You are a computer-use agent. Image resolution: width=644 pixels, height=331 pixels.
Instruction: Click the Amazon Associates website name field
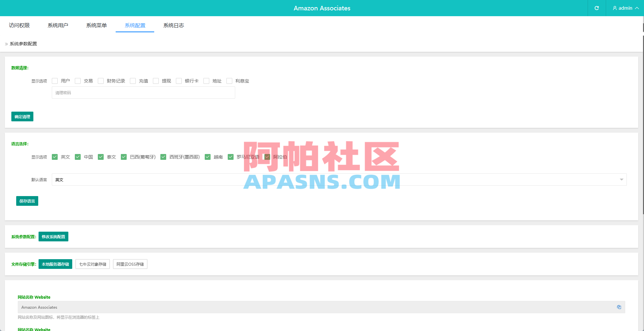click(x=321, y=307)
